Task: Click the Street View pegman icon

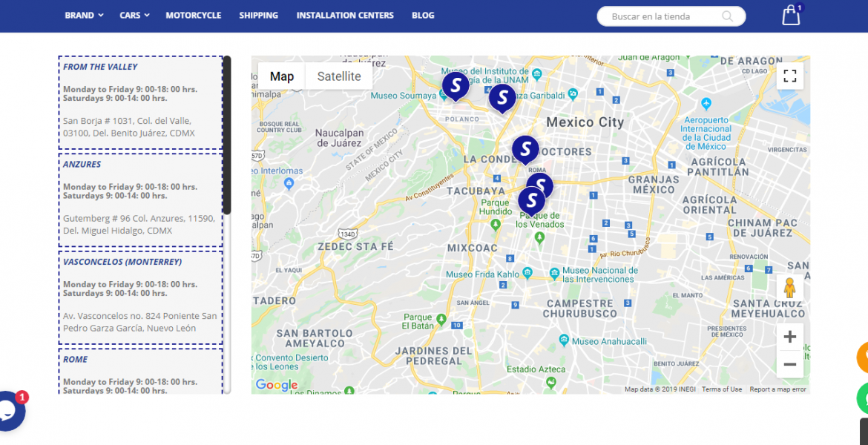Action: (789, 289)
